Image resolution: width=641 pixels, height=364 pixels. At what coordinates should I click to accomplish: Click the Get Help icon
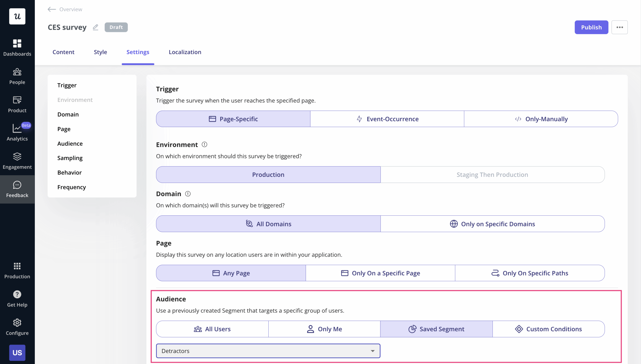tap(17, 298)
